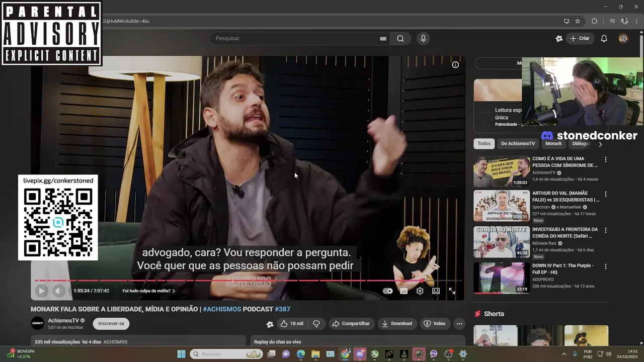Enter fullscreen with the expand arrows icon
Image resolution: width=644 pixels, height=362 pixels.
click(452, 291)
